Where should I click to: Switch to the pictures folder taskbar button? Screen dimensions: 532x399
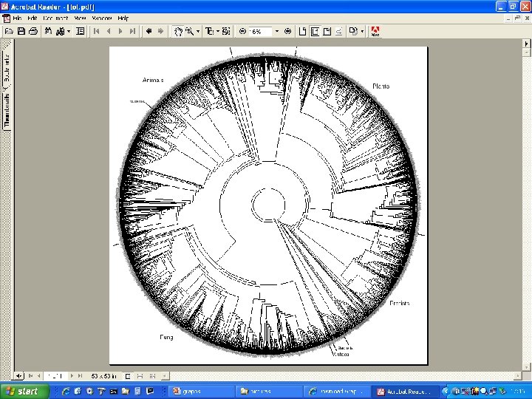[x=270, y=391]
